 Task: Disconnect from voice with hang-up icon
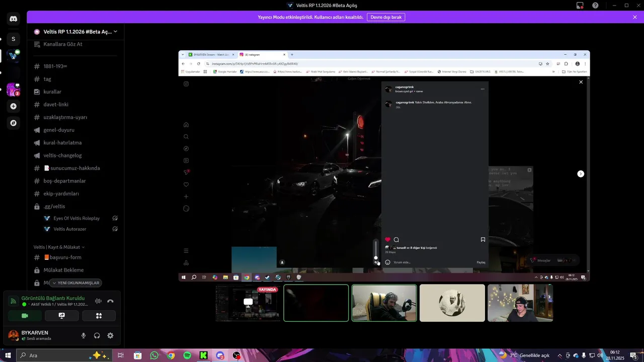[110, 301]
